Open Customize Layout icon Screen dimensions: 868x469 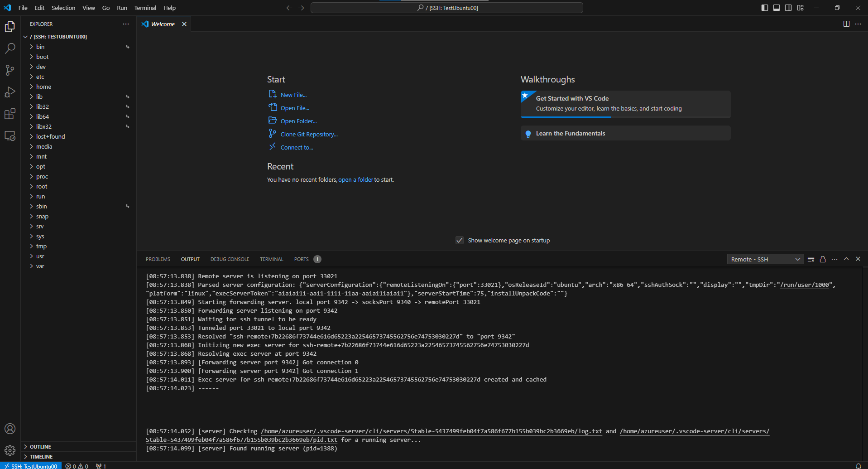click(800, 8)
